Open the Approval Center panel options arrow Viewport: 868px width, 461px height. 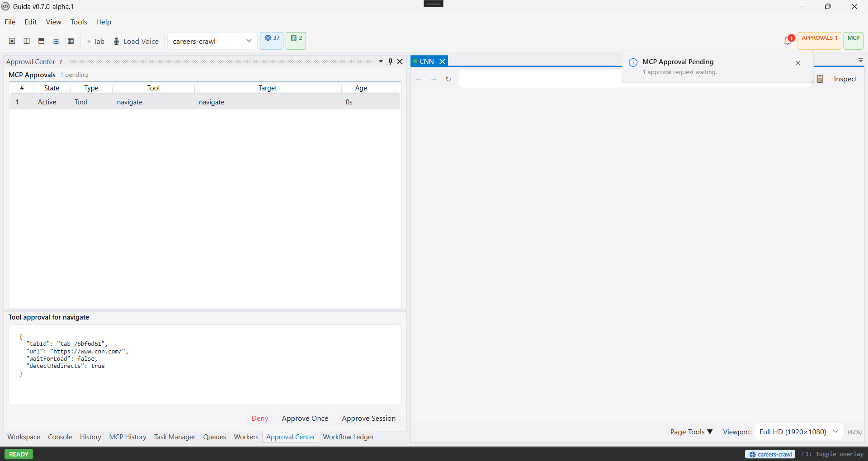tap(381, 61)
